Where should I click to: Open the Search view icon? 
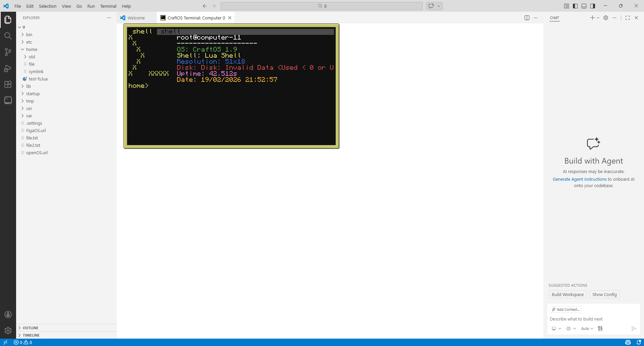[x=8, y=36]
